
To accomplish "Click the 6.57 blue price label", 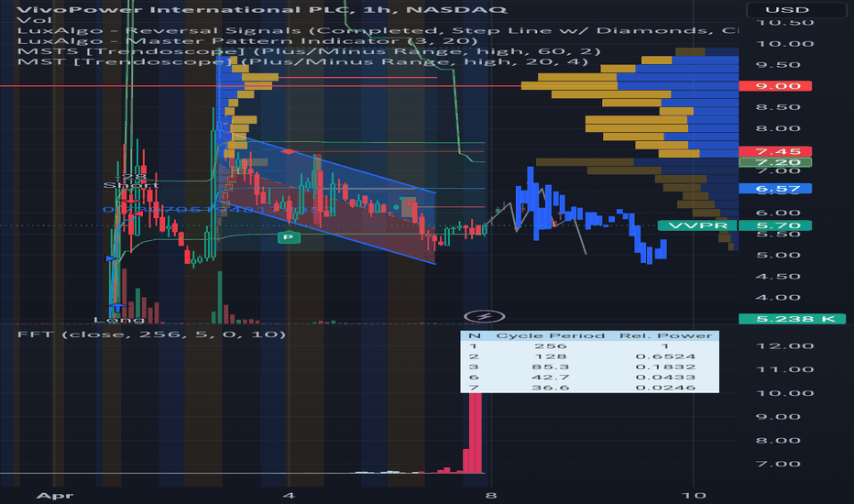I will 775,189.
